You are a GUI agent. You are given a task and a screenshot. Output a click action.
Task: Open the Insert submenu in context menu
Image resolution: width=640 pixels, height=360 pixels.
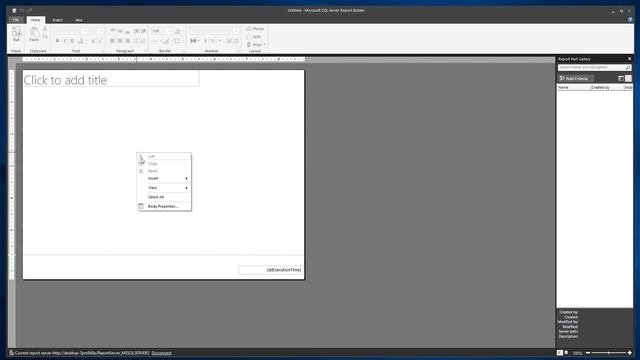point(164,178)
